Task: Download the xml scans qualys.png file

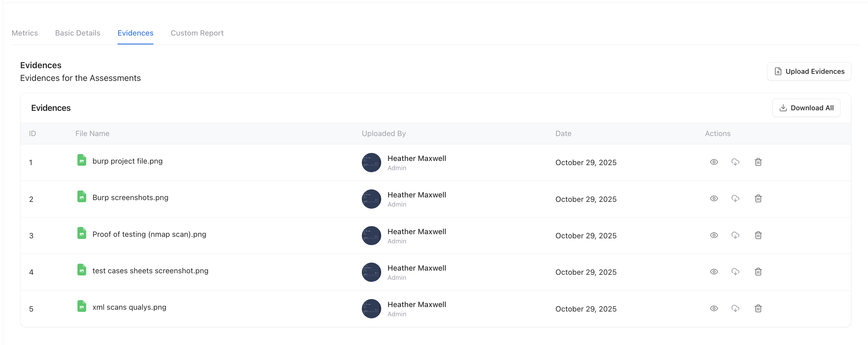Action: [x=736, y=308]
